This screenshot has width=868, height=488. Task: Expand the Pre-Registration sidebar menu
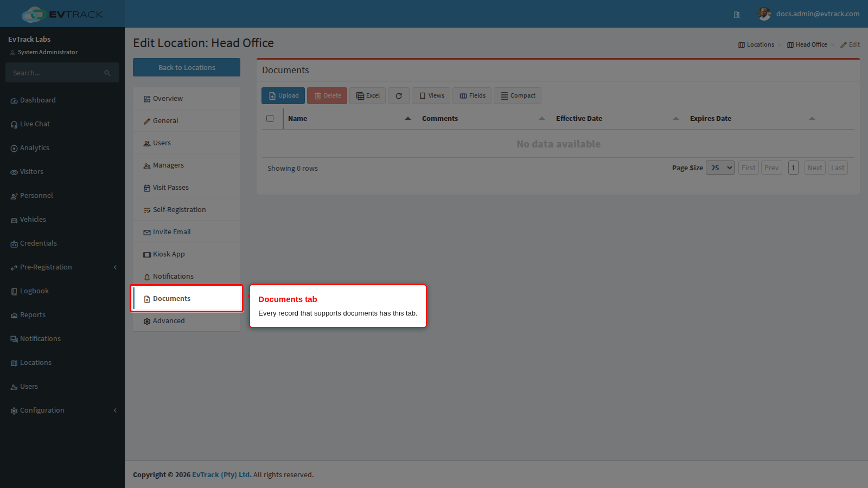[62, 267]
